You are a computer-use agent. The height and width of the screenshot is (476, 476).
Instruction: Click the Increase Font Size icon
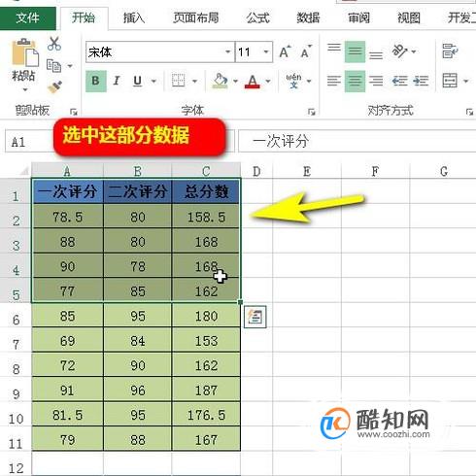pyautogui.click(x=285, y=51)
